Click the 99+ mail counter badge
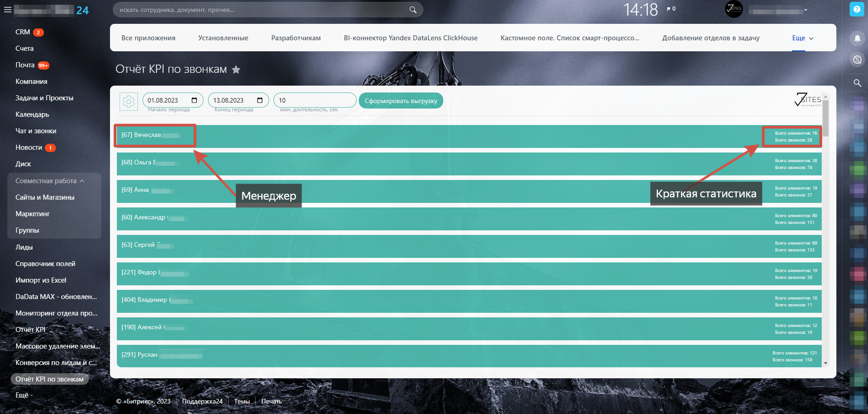Viewport: 868px width, 414px height. tap(43, 65)
